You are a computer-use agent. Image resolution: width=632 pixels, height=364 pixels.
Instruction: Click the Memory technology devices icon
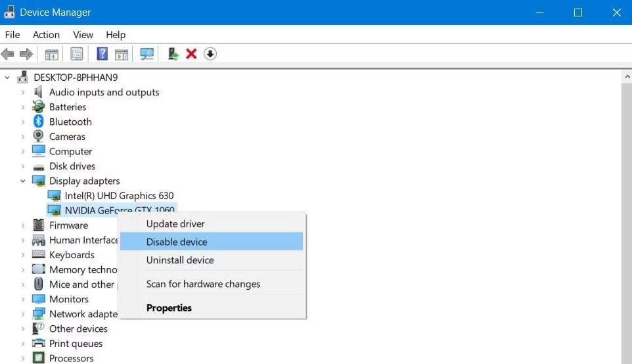click(x=39, y=269)
